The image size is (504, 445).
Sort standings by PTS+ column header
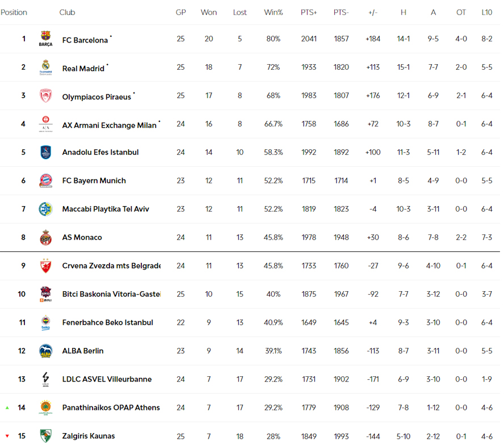309,12
